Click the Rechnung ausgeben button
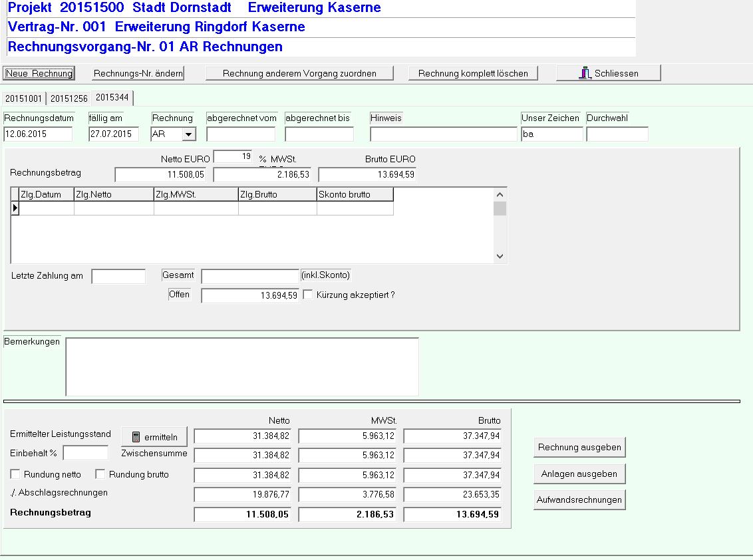Image resolution: width=753 pixels, height=560 pixels. point(579,448)
